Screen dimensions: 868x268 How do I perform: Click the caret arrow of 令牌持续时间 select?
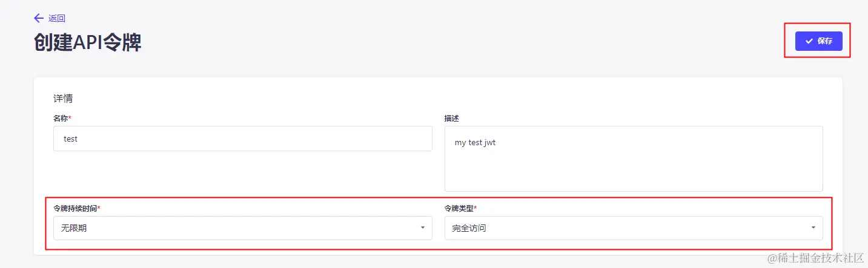click(422, 228)
